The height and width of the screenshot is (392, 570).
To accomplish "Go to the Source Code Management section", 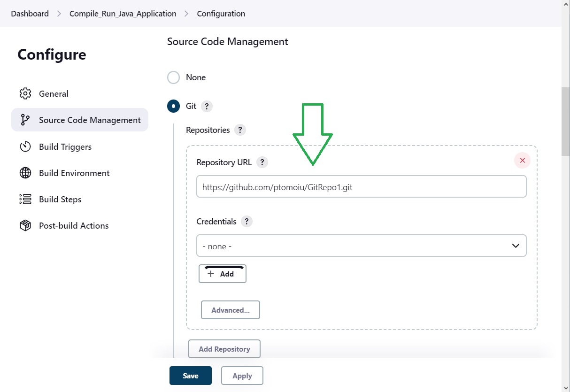I will coord(80,120).
